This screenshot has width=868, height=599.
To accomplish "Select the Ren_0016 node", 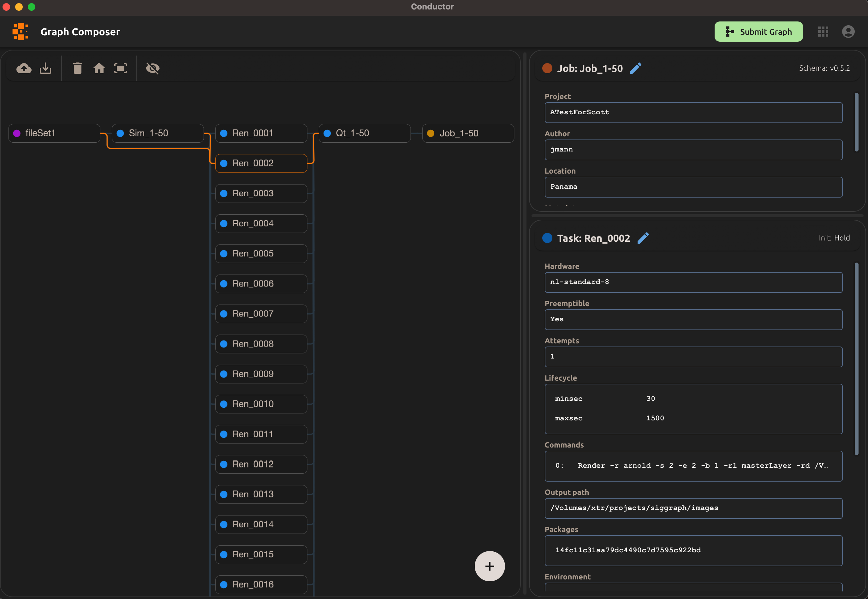I will click(261, 584).
